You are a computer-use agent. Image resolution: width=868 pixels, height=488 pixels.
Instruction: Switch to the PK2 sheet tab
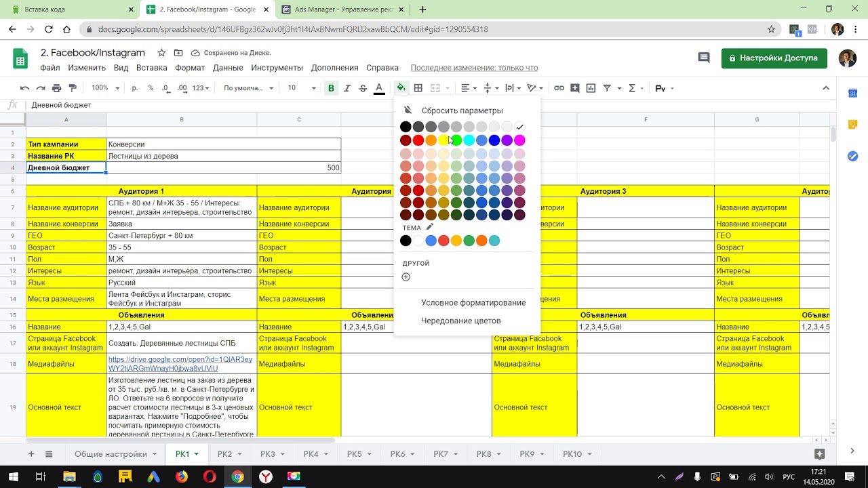[x=224, y=454]
